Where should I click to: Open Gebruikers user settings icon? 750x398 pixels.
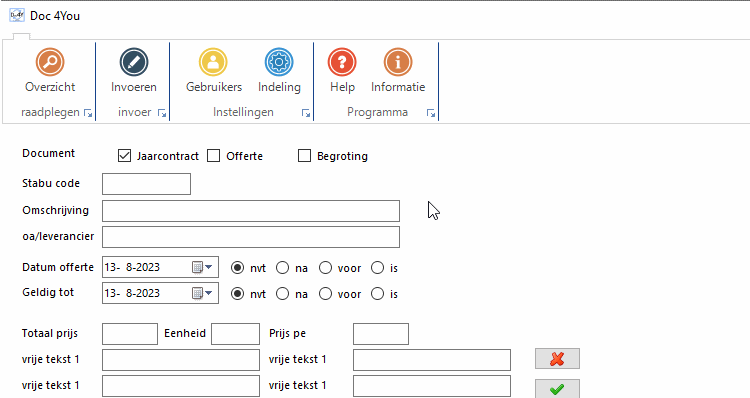(213, 62)
